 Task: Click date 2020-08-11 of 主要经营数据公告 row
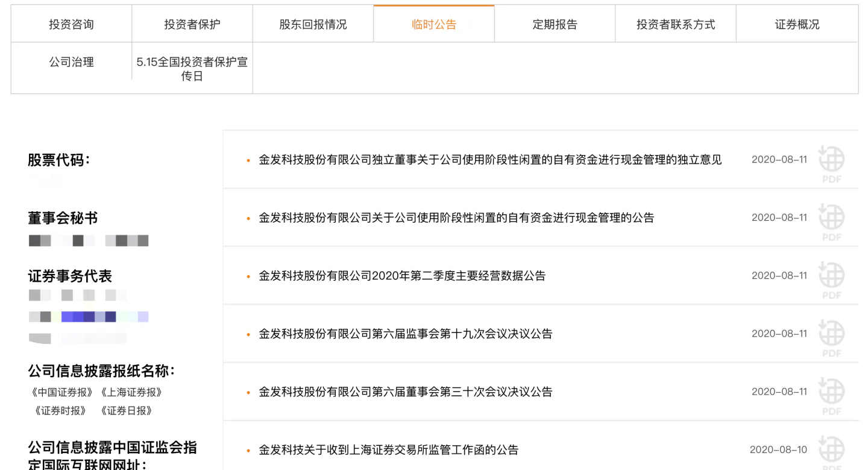779,276
